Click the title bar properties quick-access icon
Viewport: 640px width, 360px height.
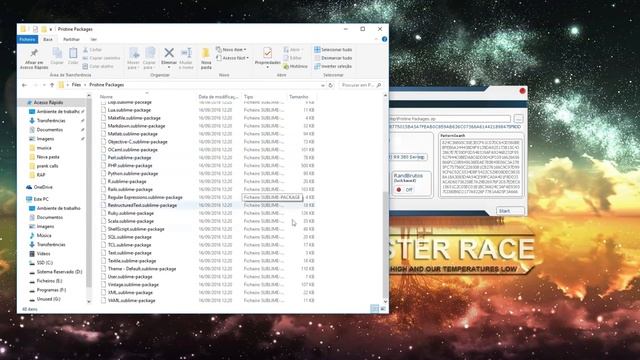[35, 29]
